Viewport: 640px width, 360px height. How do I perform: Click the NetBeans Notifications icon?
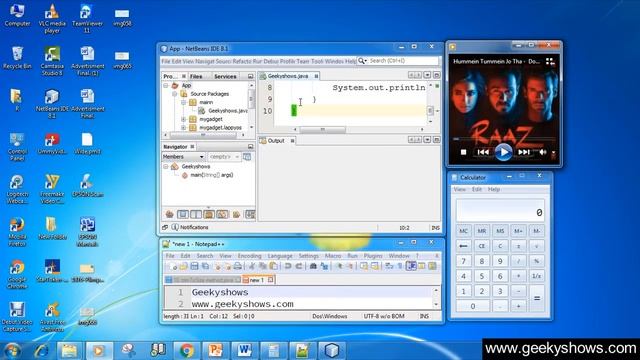point(175,227)
